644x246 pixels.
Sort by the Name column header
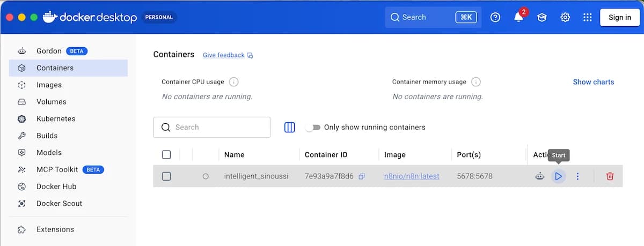click(234, 154)
